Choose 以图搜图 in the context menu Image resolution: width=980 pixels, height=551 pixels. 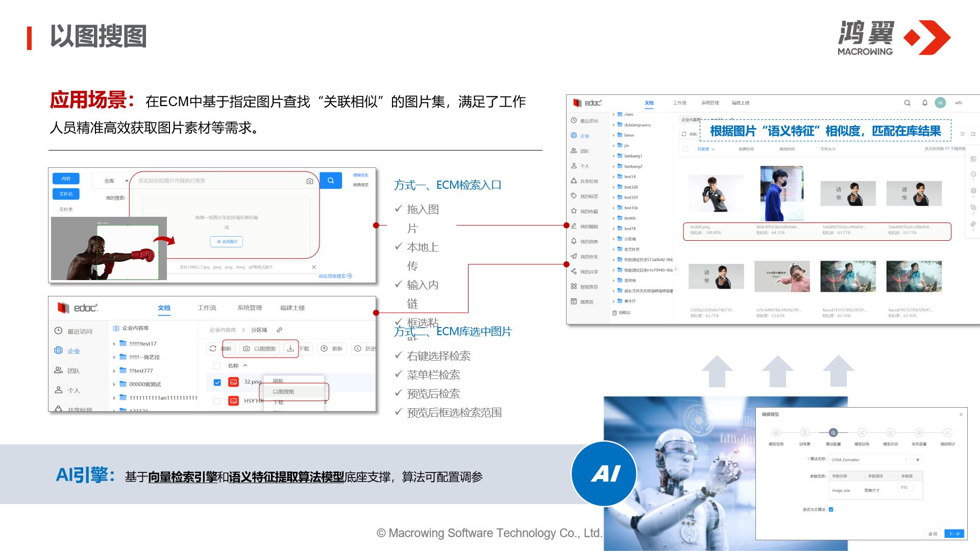tap(284, 392)
